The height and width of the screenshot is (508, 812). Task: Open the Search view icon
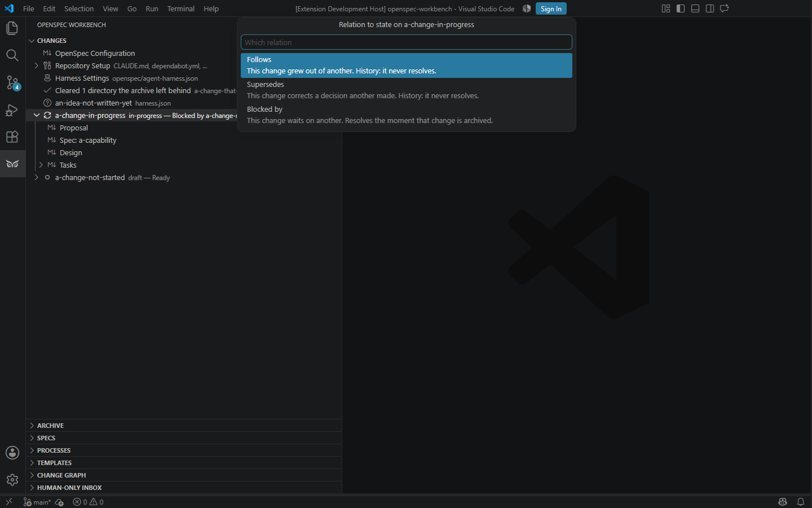point(12,55)
